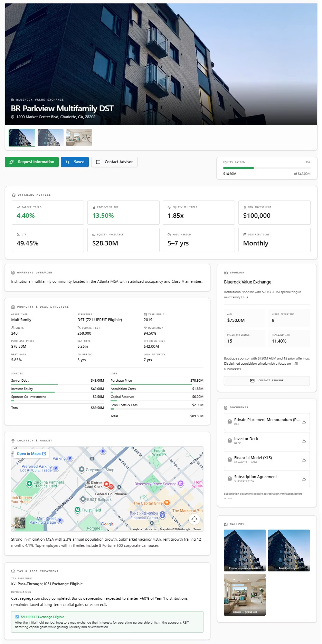Click the Offering Overview document icon
Screen dimensions: 322x644
click(13, 273)
